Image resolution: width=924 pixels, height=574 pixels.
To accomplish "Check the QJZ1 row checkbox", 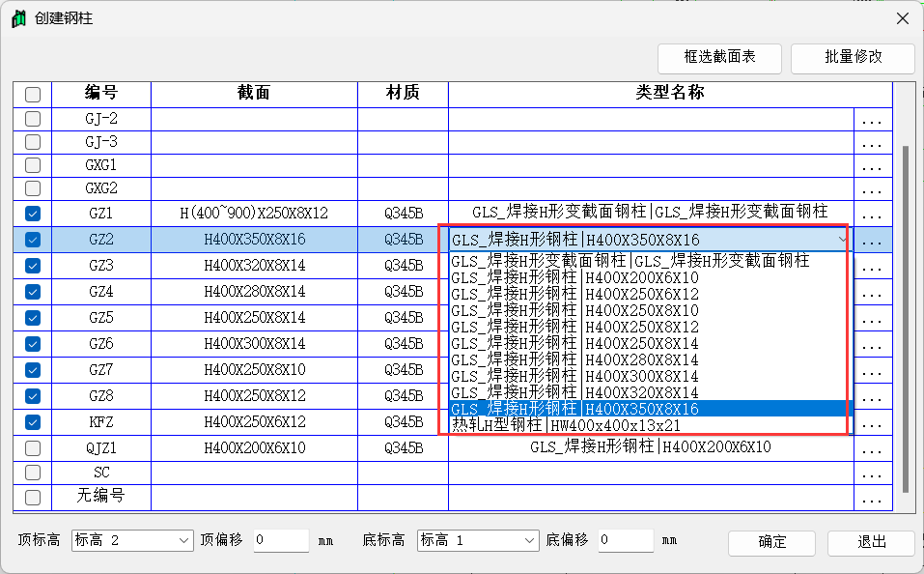I will 33,447.
